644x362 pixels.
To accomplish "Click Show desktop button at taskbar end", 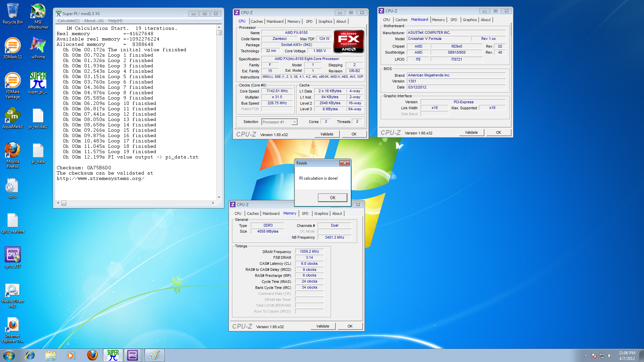I will (641, 356).
